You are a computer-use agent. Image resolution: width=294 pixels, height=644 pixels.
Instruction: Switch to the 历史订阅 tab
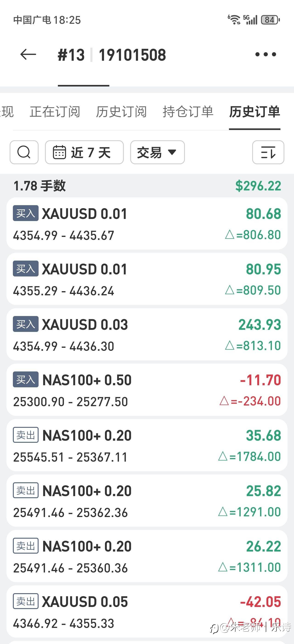[x=121, y=112]
